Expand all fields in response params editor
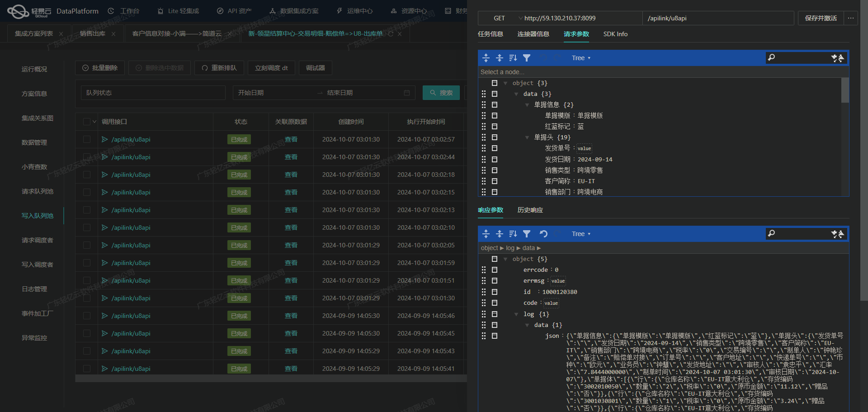868x412 pixels. point(486,234)
